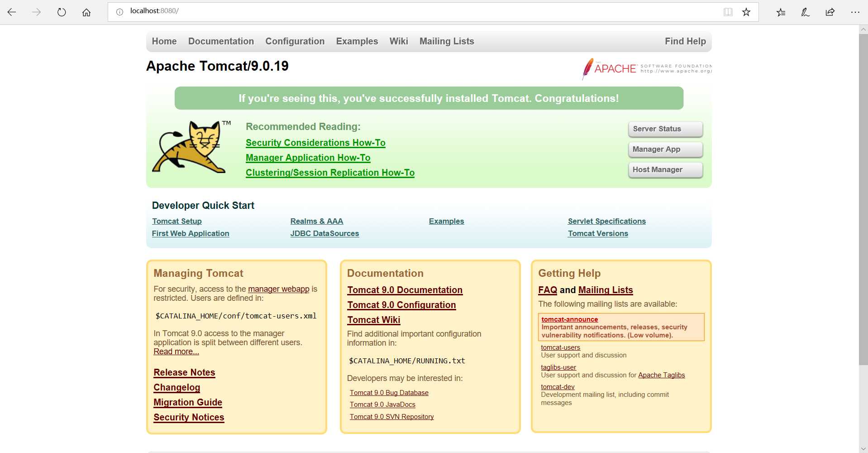Open the Security Notices link

(x=189, y=417)
